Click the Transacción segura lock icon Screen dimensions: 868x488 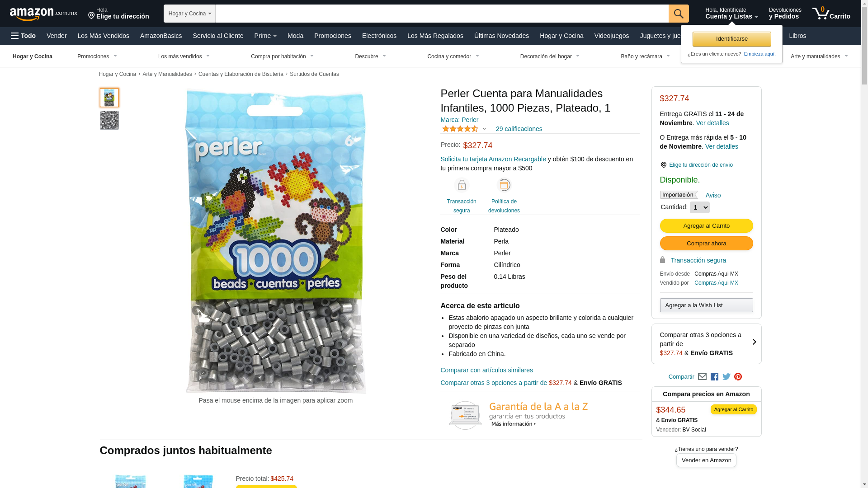[x=462, y=185]
